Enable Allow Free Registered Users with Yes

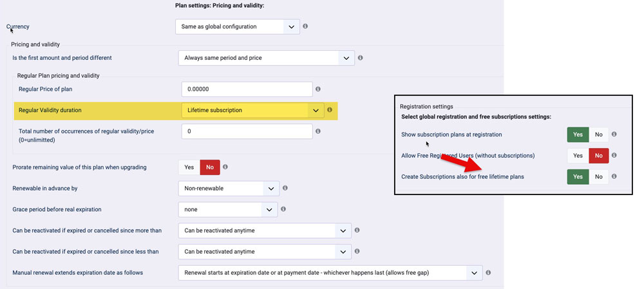pyautogui.click(x=578, y=156)
